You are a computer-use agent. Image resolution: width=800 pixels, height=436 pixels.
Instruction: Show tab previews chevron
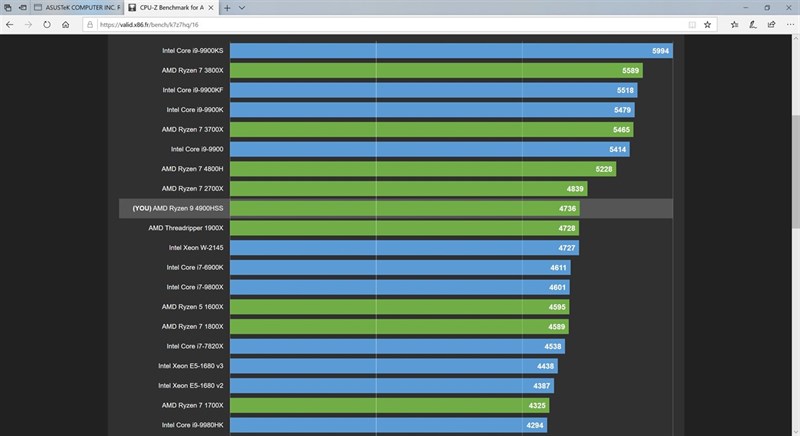pos(242,8)
